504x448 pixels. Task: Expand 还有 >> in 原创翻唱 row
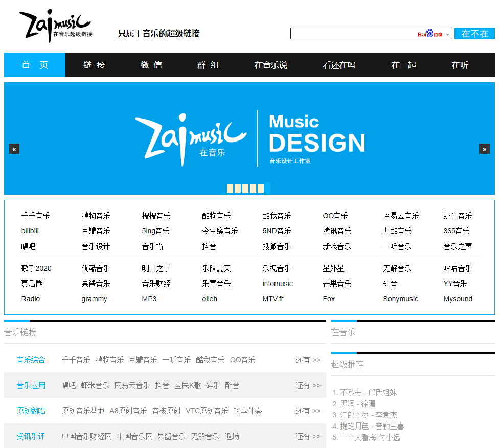tap(308, 411)
